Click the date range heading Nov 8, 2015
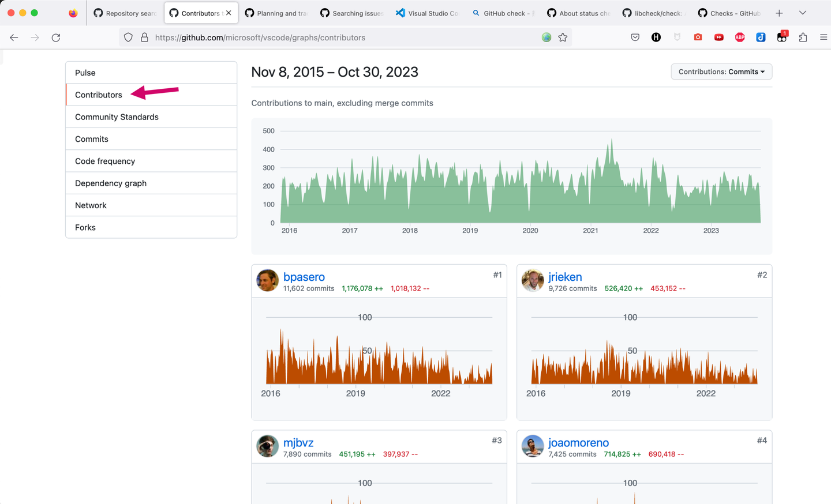The width and height of the screenshot is (831, 504). pyautogui.click(x=335, y=72)
